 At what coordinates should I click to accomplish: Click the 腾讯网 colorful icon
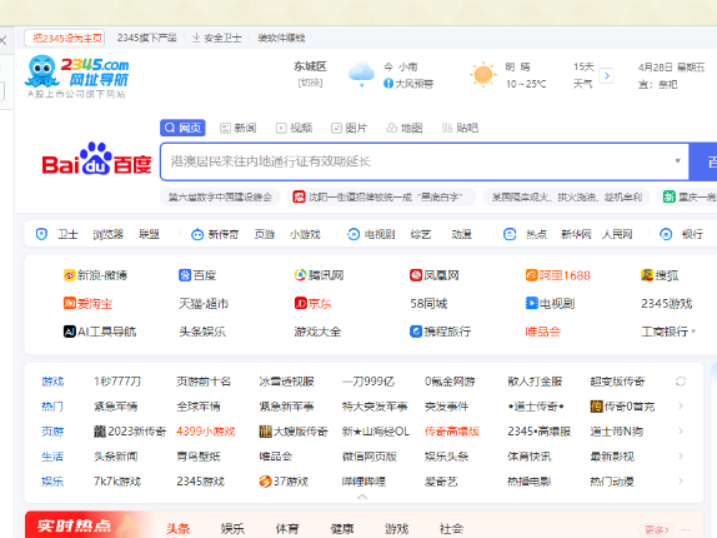[x=300, y=275]
